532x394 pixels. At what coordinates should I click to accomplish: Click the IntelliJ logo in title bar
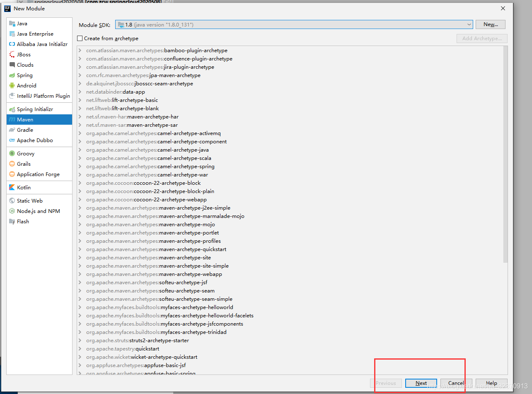pyautogui.click(x=7, y=8)
